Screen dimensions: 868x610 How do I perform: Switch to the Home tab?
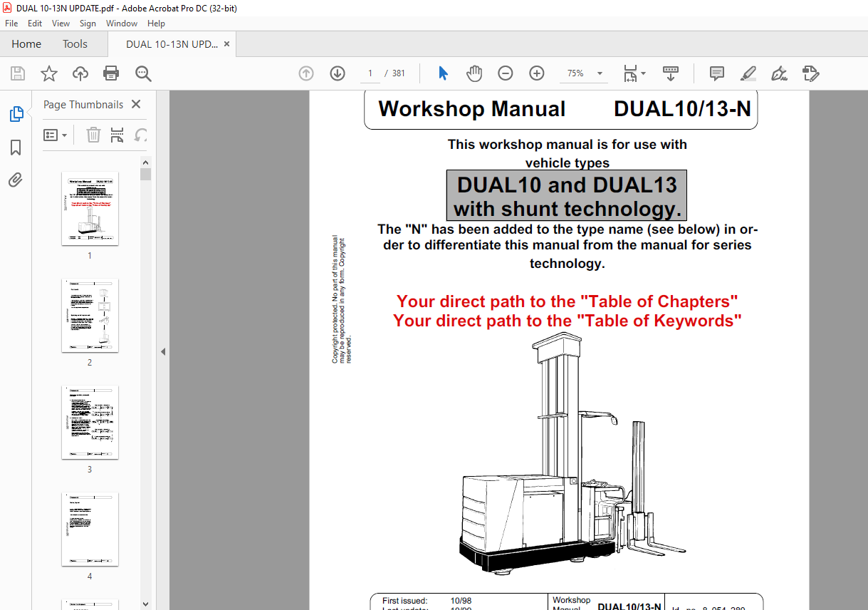click(26, 44)
